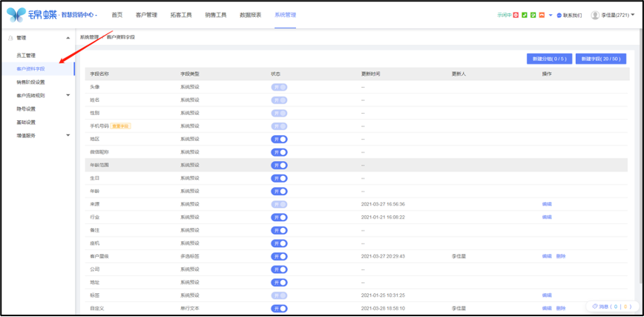Expand the 增值服务 submenu
The width and height of the screenshot is (644, 317).
(68, 135)
